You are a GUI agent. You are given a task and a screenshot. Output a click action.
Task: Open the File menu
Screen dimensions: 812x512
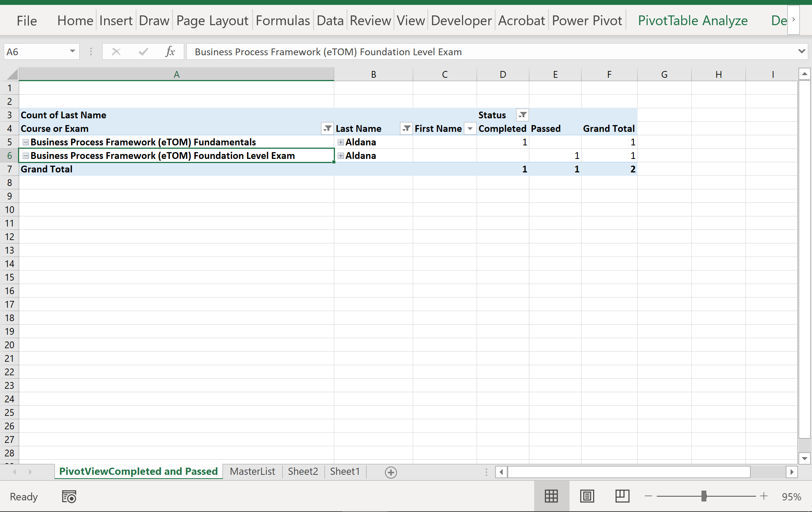click(x=27, y=21)
